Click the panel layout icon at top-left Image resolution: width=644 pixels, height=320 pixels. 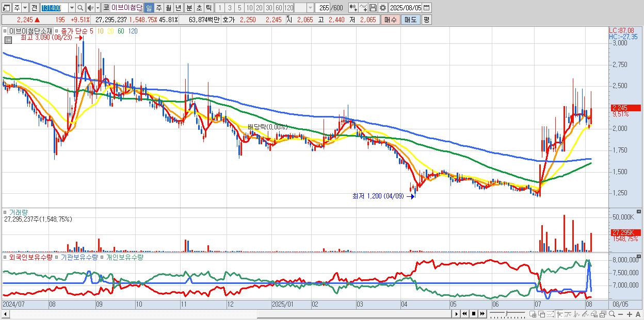[x=6, y=8]
